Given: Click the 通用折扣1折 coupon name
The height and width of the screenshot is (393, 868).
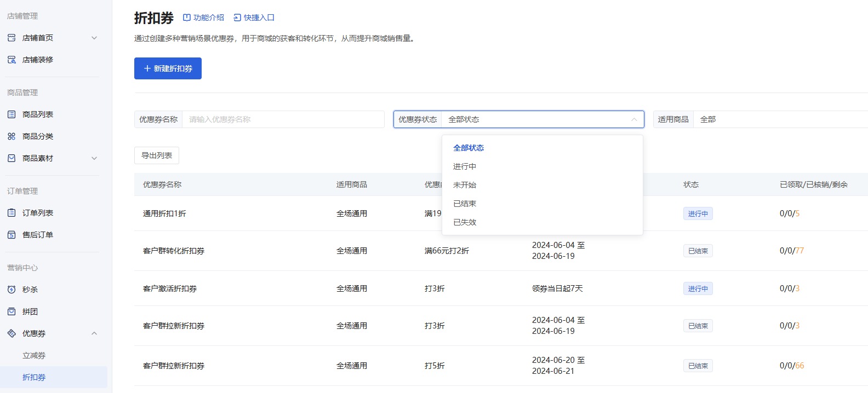Looking at the screenshot, I should tap(164, 213).
